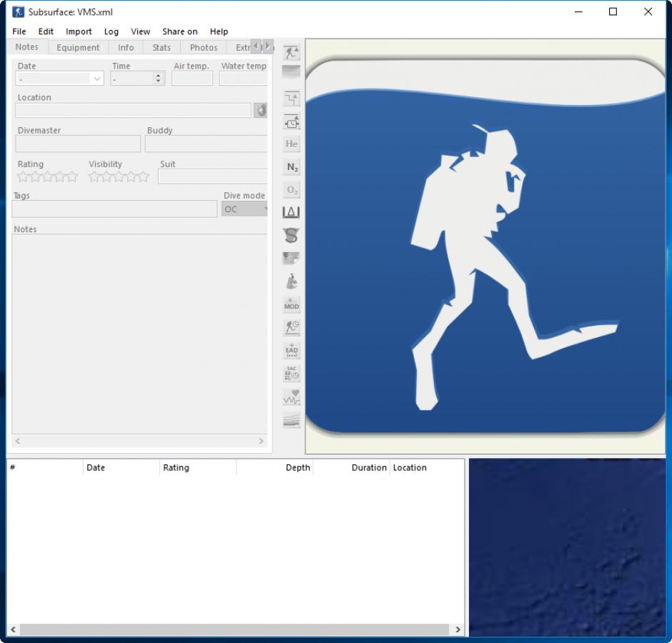
Task: Click the globe map view panel
Action: coord(567,547)
